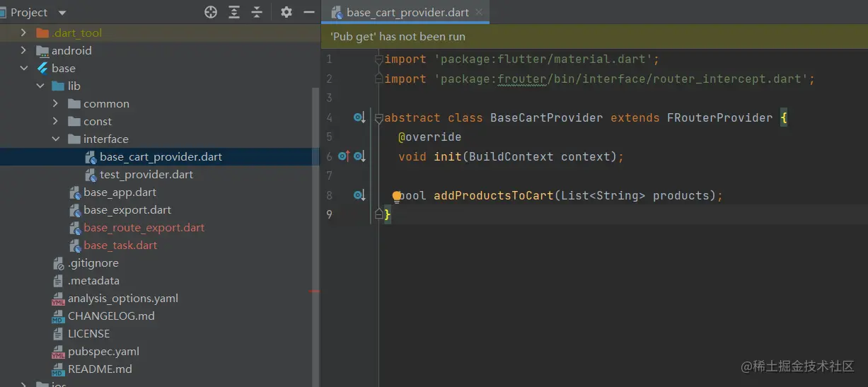
Task: Open base_task.dart file
Action: click(x=120, y=245)
